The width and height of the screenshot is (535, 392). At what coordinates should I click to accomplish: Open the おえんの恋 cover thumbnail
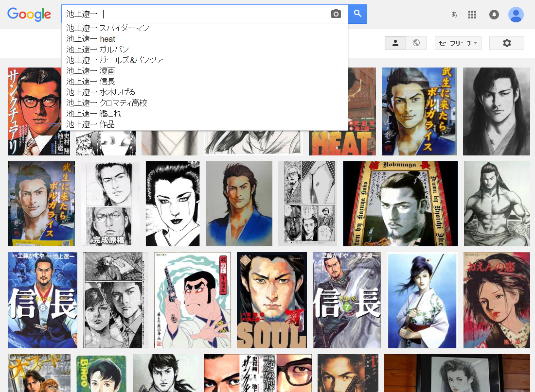[x=497, y=300]
